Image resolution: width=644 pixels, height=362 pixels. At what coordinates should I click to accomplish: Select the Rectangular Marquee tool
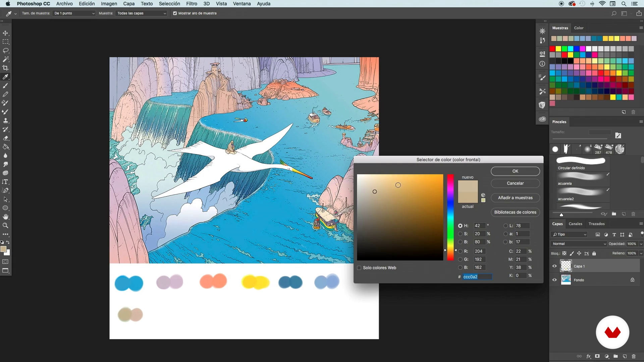click(x=5, y=42)
